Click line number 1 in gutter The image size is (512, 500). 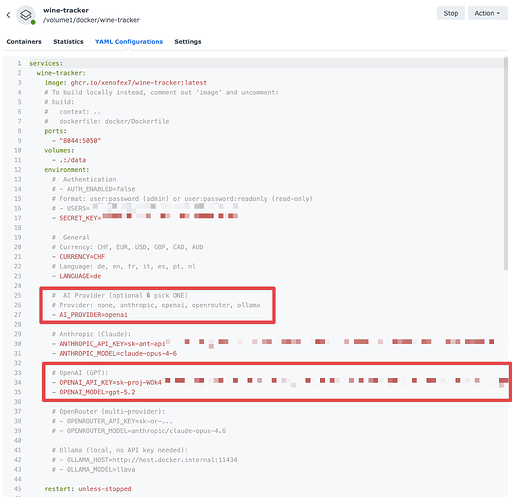click(x=19, y=63)
